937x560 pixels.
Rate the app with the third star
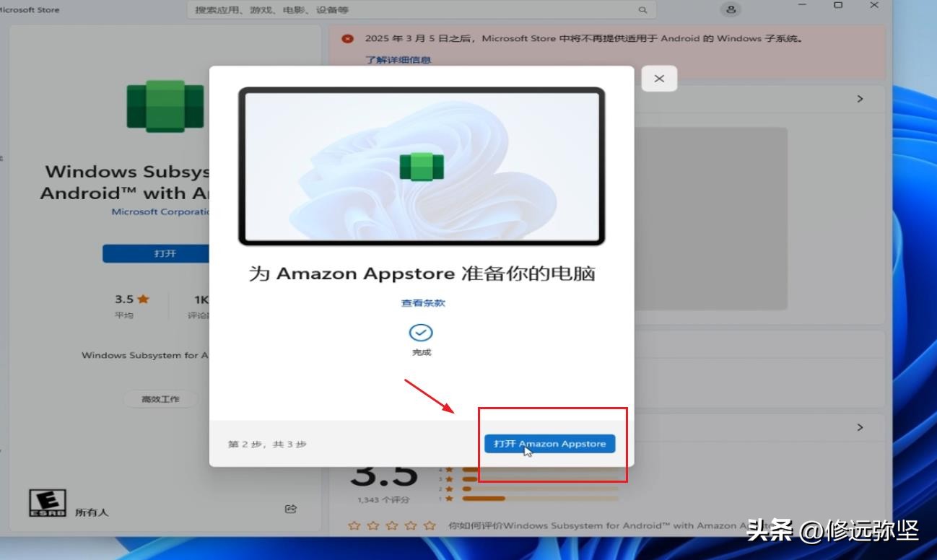pos(392,526)
